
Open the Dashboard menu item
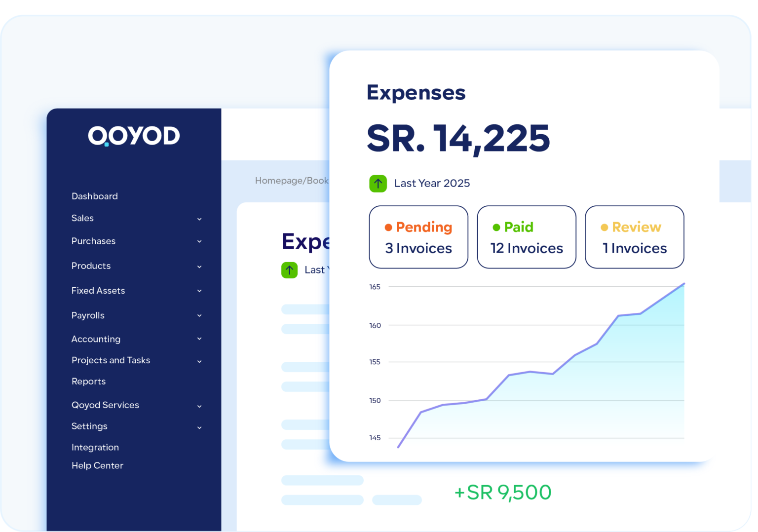(95, 196)
